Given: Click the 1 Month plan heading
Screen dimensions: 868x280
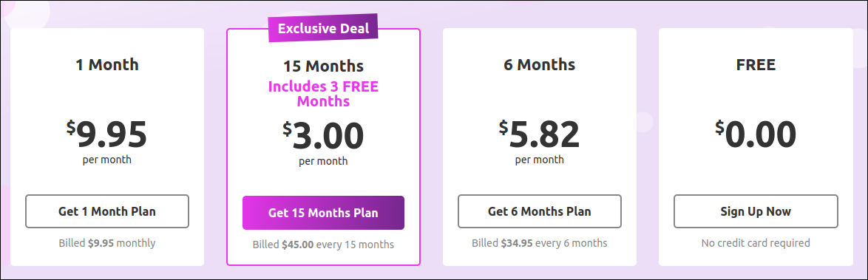Looking at the screenshot, I should click(107, 65).
